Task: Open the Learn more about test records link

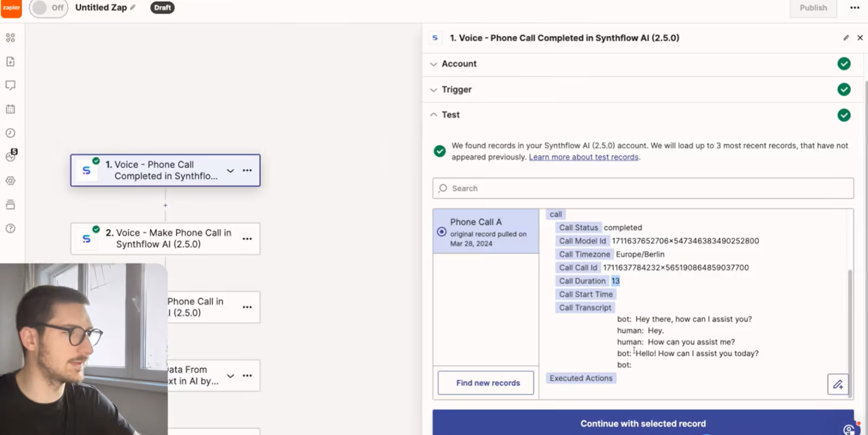Action: click(x=584, y=157)
